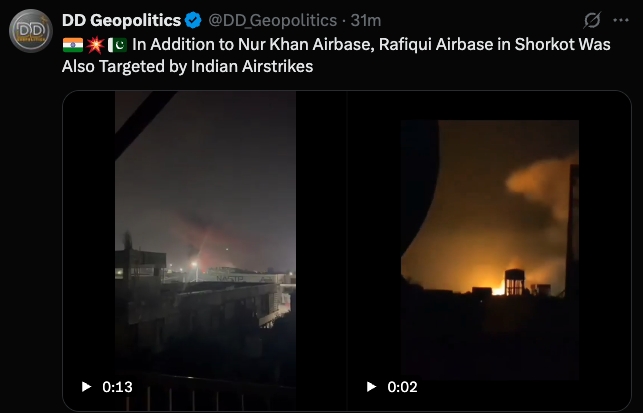Play the 0:13 video
643x413 pixels.
[86, 387]
